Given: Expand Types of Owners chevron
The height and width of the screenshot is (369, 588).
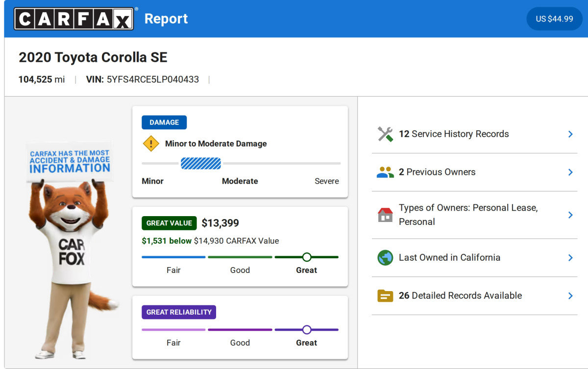Looking at the screenshot, I should coord(570,215).
